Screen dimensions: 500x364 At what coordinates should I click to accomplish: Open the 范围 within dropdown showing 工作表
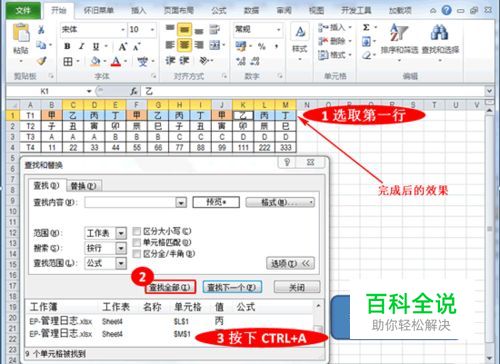coord(121,233)
